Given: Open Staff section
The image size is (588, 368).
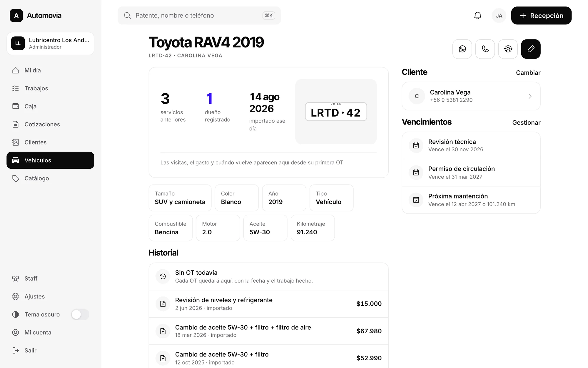Looking at the screenshot, I should click(x=50, y=279).
